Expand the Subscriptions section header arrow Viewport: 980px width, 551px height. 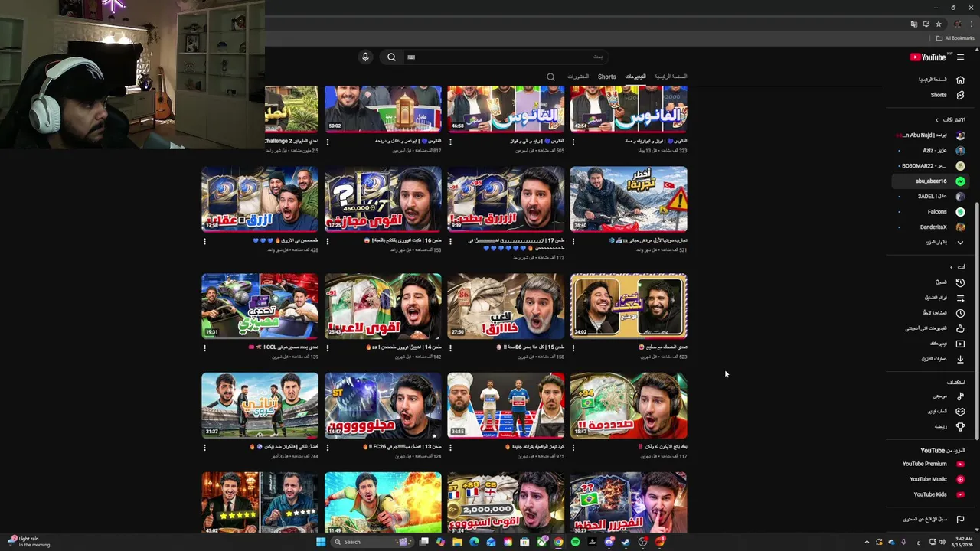coord(936,120)
